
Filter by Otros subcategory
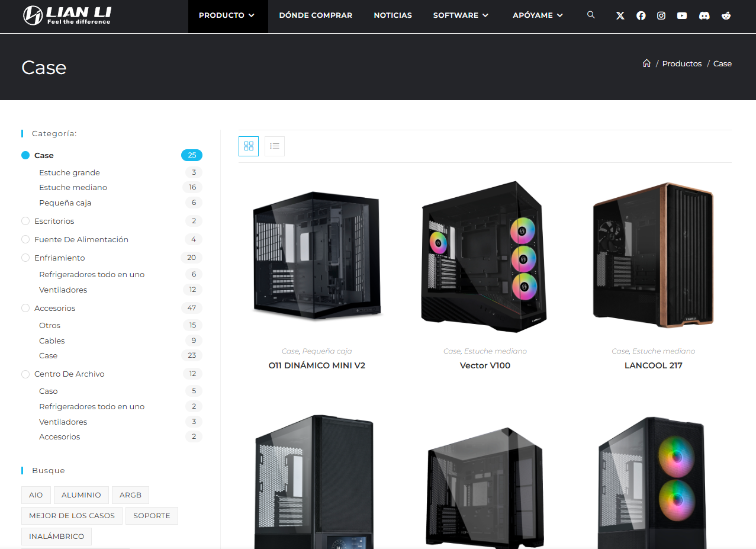(50, 325)
